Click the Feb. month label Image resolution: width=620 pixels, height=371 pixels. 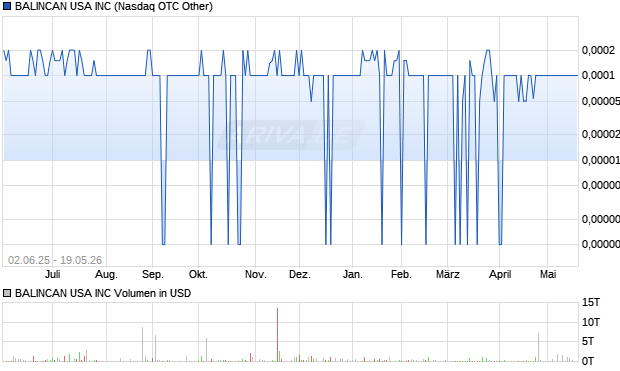point(401,274)
